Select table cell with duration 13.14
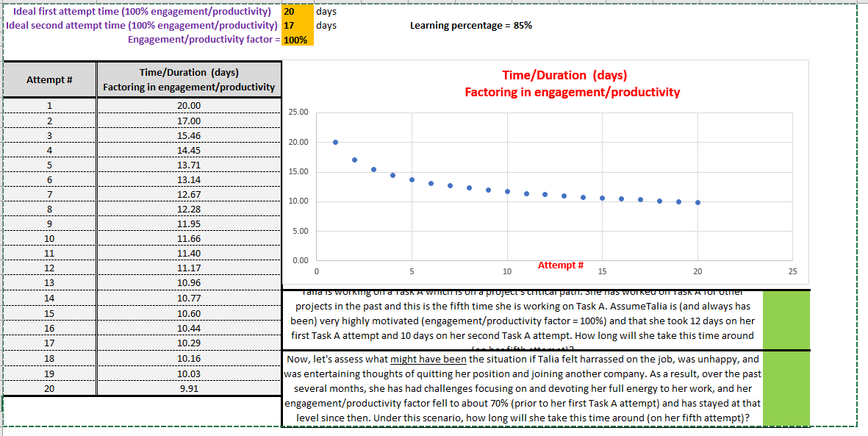The image size is (868, 436). pyautogui.click(x=189, y=179)
